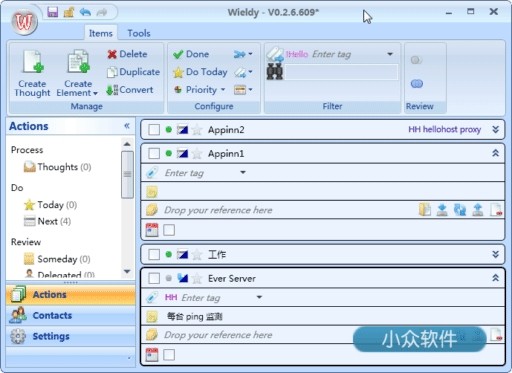Click the notes icon in Appinn1
The width and height of the screenshot is (512, 373).
pyautogui.click(x=152, y=192)
